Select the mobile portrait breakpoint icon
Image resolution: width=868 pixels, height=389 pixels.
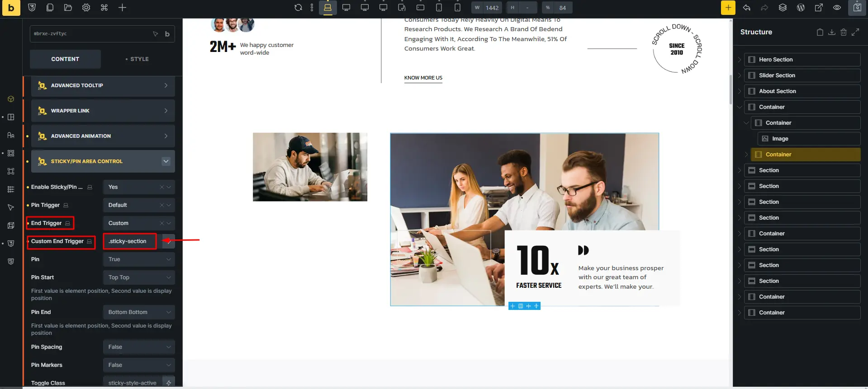tap(457, 8)
